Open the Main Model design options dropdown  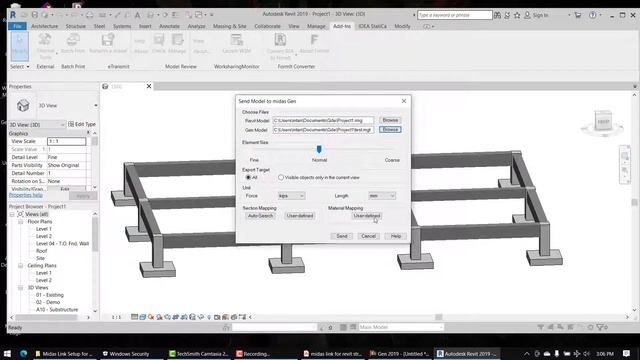pyautogui.click(x=401, y=327)
